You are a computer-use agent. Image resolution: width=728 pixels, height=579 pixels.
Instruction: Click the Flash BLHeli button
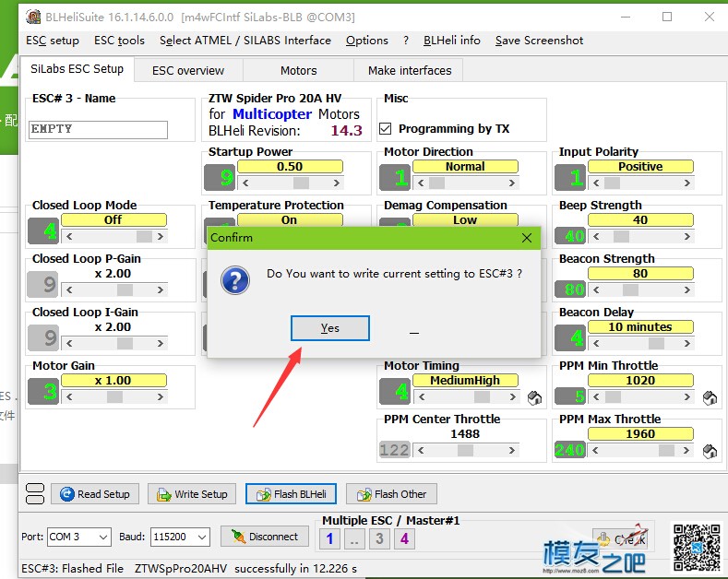tap(291, 494)
